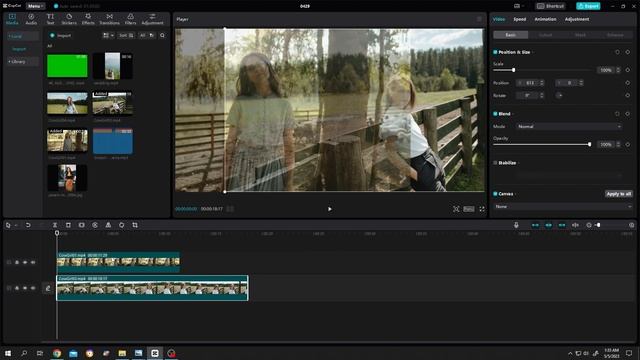Image resolution: width=640 pixels, height=360 pixels.
Task: Open the media view layout dropdown
Action: point(108,36)
